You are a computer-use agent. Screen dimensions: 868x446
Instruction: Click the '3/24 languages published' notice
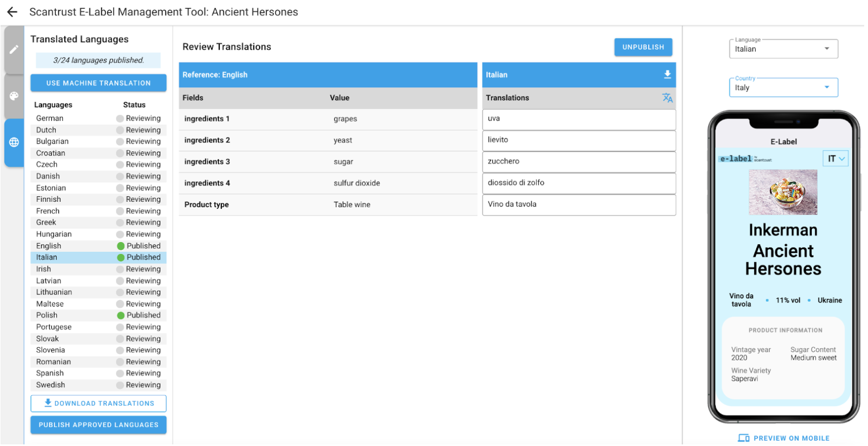(x=99, y=61)
